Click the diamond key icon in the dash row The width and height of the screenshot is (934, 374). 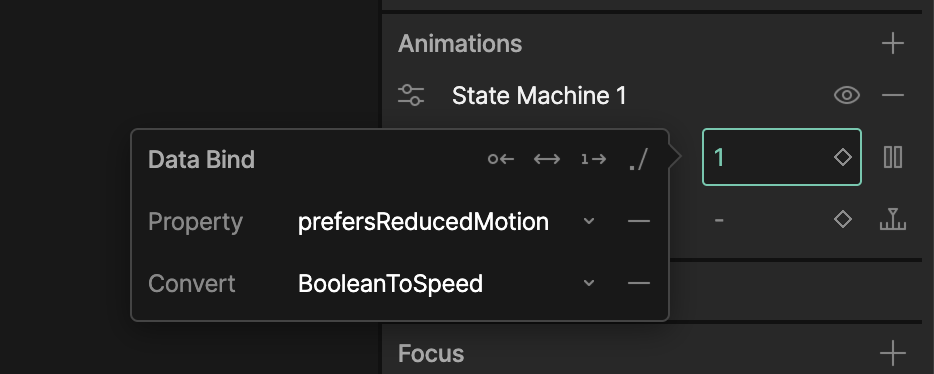coord(842,220)
